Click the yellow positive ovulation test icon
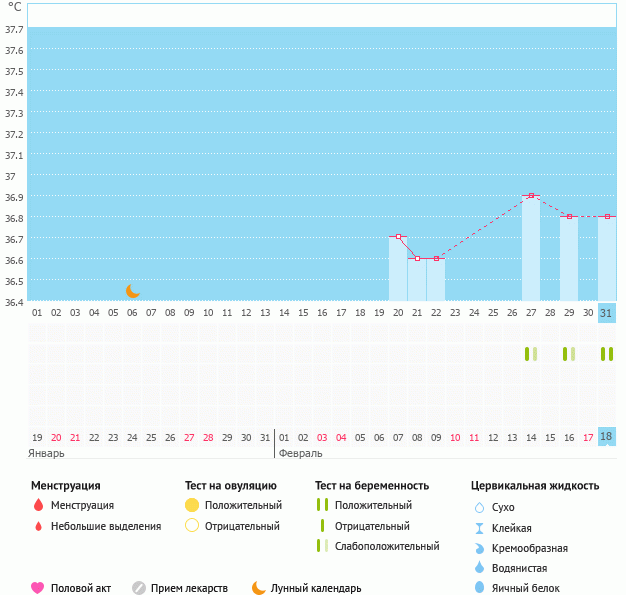This screenshot has width=626, height=595. 192,506
